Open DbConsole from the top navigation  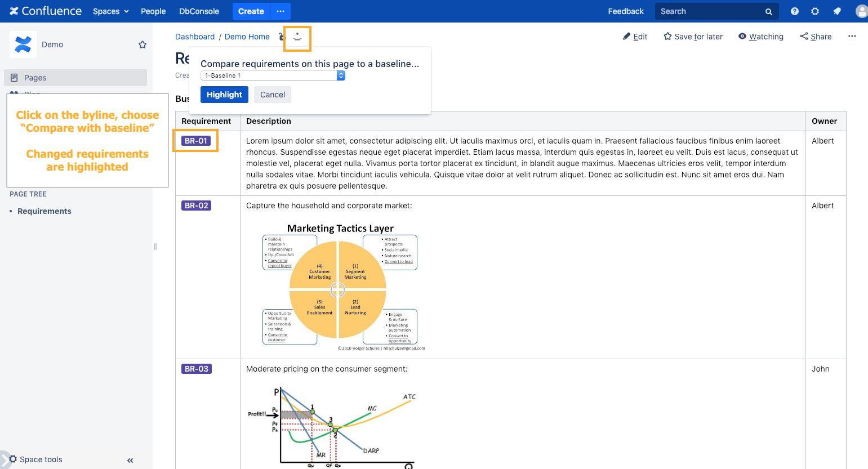tap(199, 11)
